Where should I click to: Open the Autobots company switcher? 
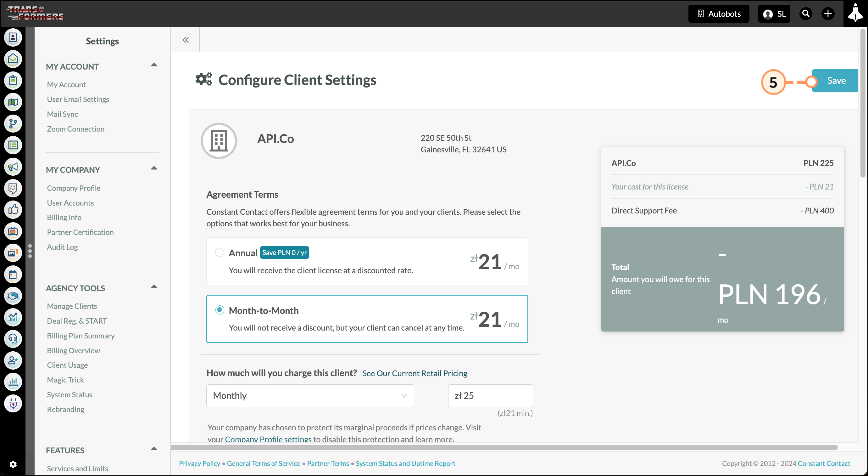pyautogui.click(x=719, y=14)
